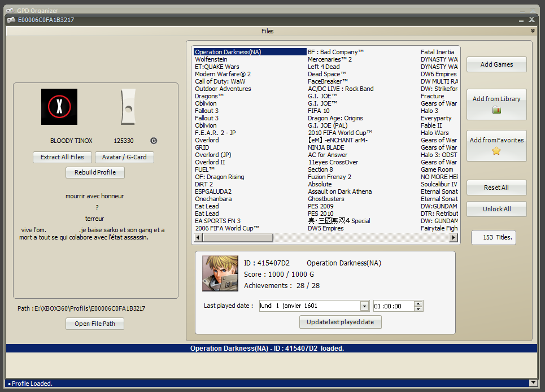Click the 153 Titles counter button
Screen dimensions: 545x392
pos(494,237)
